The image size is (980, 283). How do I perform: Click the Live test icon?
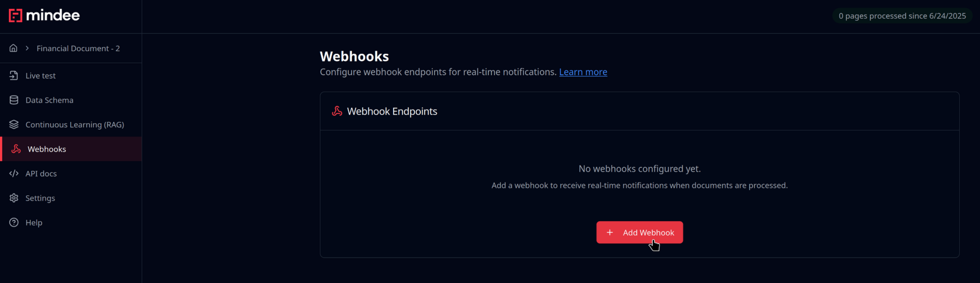14,76
